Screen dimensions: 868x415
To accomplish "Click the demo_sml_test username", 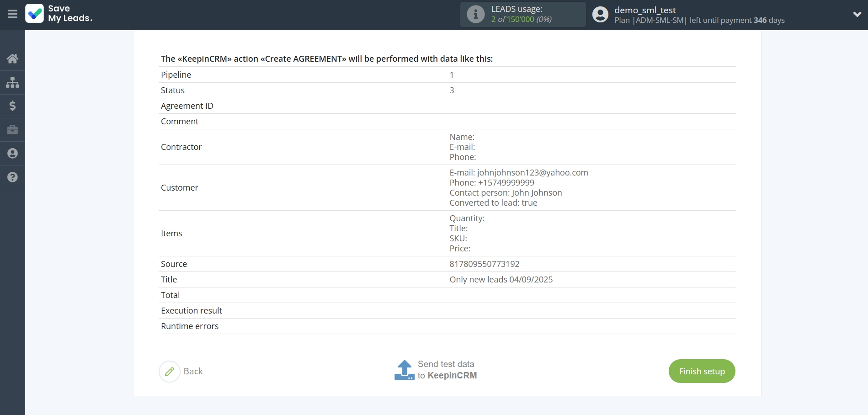I will [x=645, y=10].
